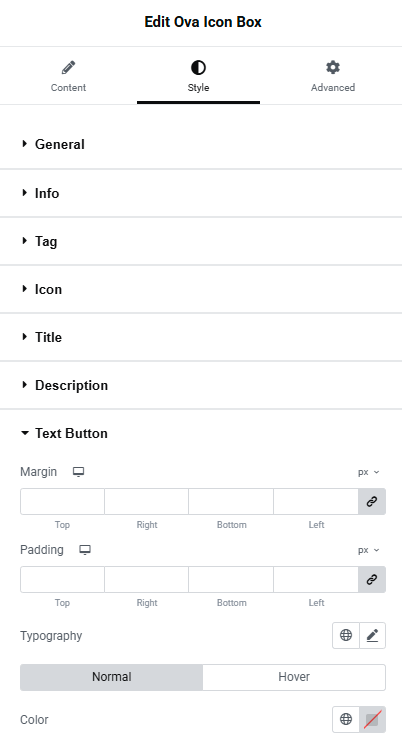The width and height of the screenshot is (402, 753).
Task: Open Color global colors globe icon
Action: click(346, 719)
